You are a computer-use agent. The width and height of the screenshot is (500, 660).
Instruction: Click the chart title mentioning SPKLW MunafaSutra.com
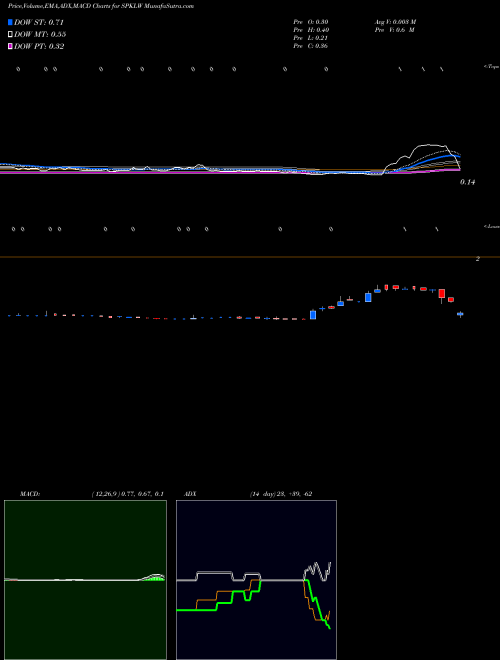pyautogui.click(x=101, y=7)
